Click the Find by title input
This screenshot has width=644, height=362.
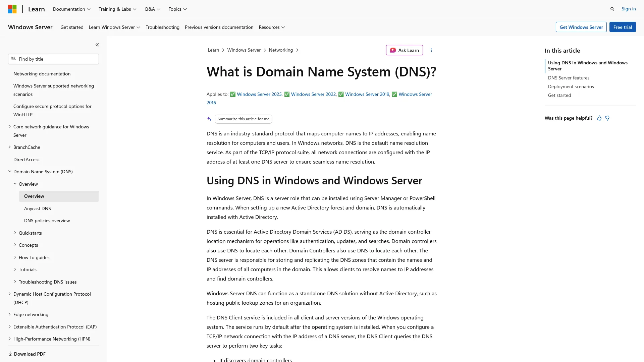(54, 59)
